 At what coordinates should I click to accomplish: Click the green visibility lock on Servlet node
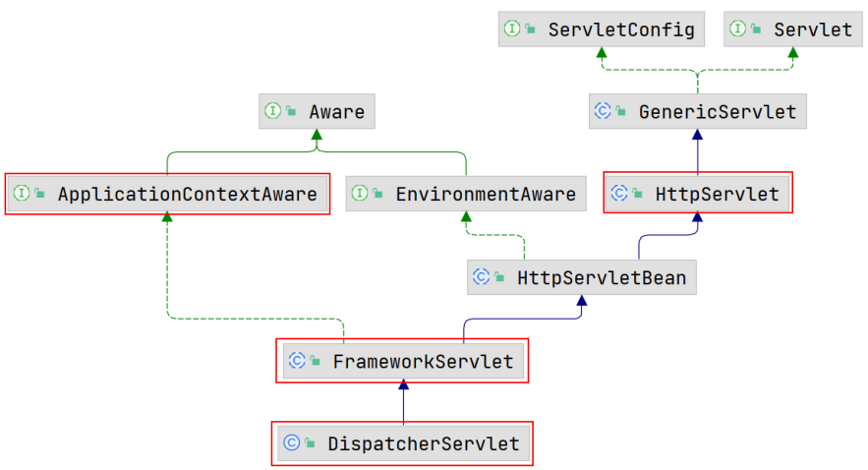[756, 30]
